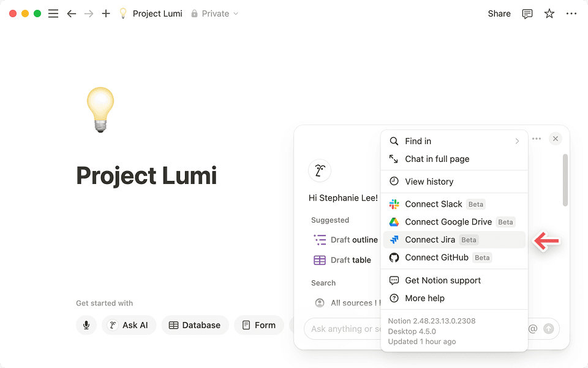
Task: Favorite Project Lumi using the star icon
Action: [549, 13]
